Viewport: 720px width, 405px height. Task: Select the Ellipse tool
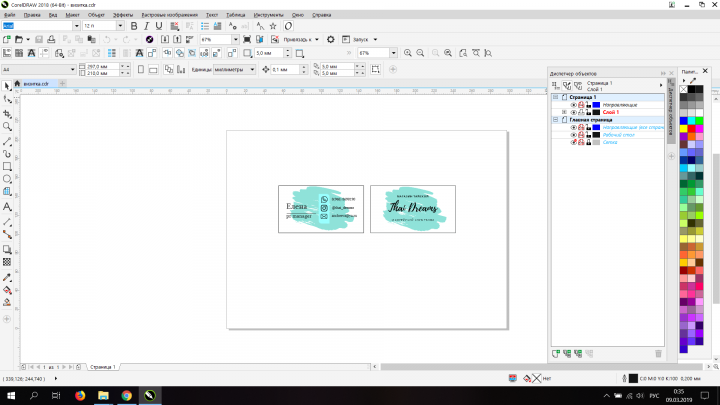click(x=7, y=179)
